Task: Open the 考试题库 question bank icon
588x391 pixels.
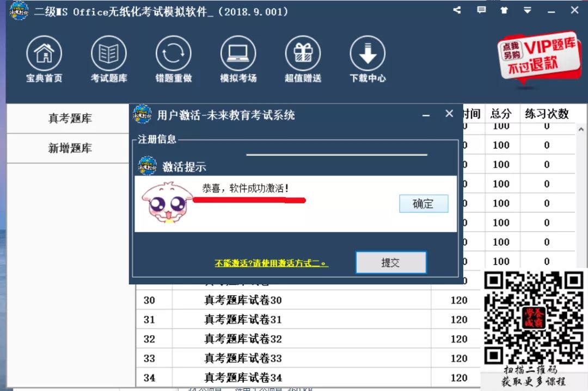Action: point(109,59)
